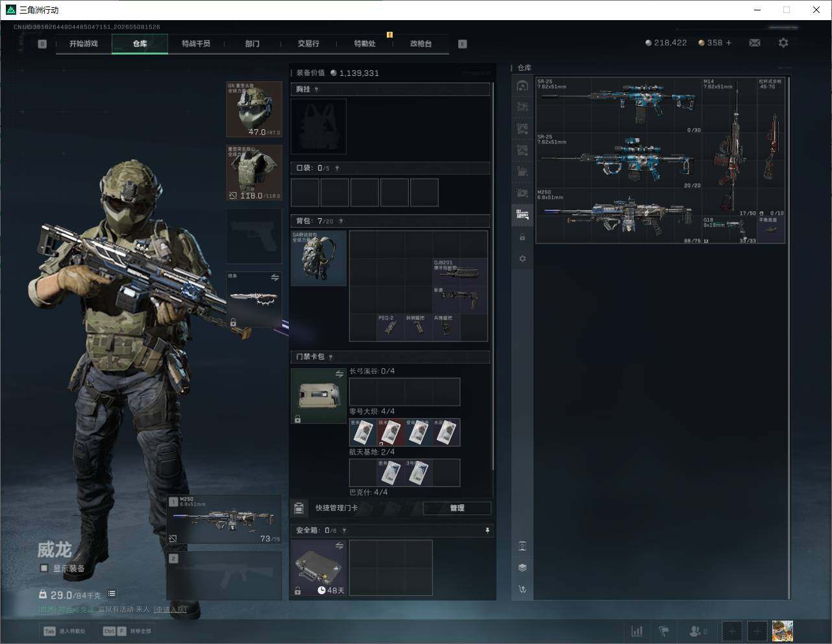The width and height of the screenshot is (832, 644).
Task: Open the stash sidebar gear settings
Action: [522, 258]
